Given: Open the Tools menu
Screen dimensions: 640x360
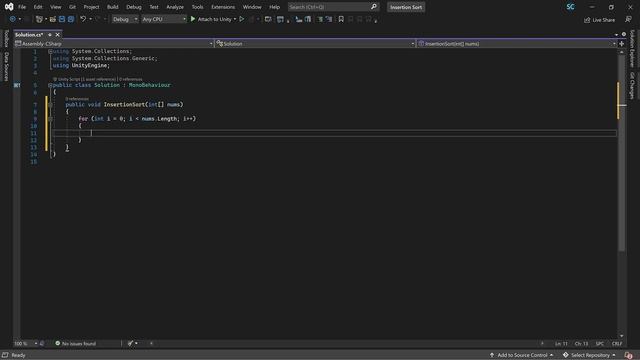Looking at the screenshot, I should [x=197, y=7].
